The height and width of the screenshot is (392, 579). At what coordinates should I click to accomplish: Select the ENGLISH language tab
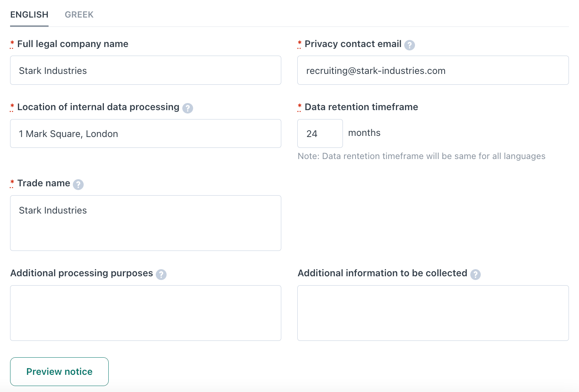tap(29, 15)
